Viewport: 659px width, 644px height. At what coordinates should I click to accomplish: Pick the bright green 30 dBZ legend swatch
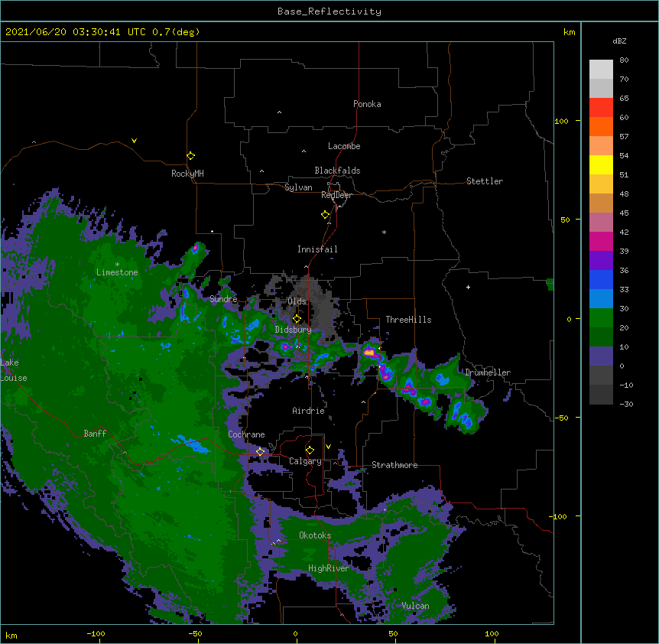click(x=601, y=318)
